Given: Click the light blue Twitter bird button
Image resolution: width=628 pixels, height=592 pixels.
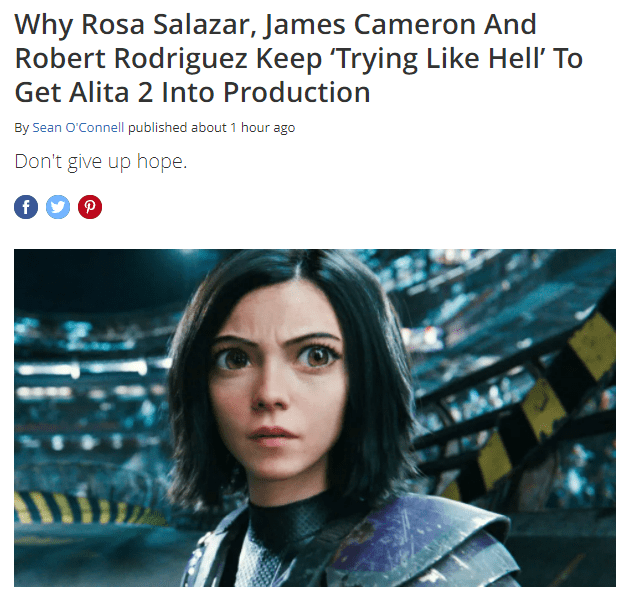Looking at the screenshot, I should pos(58,207).
